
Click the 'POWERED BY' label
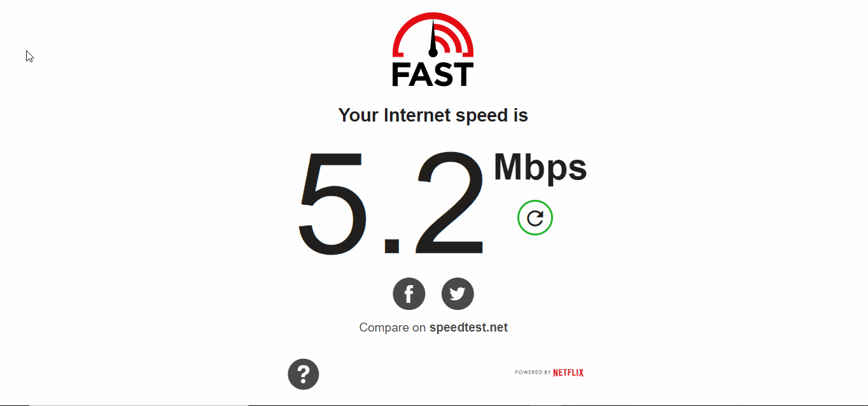[x=533, y=373]
